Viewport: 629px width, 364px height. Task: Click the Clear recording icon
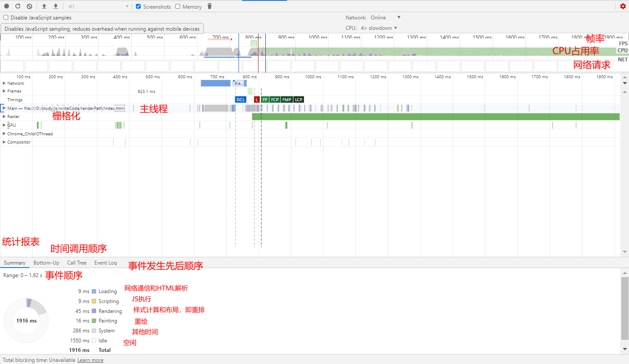[29, 6]
